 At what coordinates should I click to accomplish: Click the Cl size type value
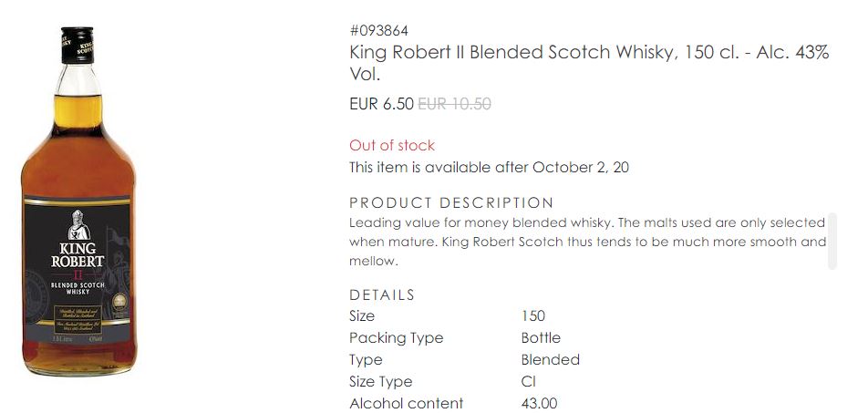(x=529, y=382)
